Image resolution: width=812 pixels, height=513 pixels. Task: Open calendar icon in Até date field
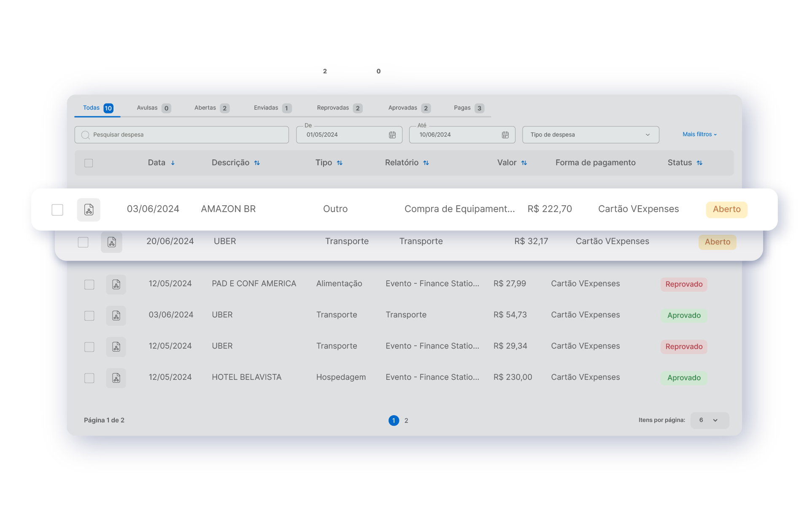tap(505, 135)
